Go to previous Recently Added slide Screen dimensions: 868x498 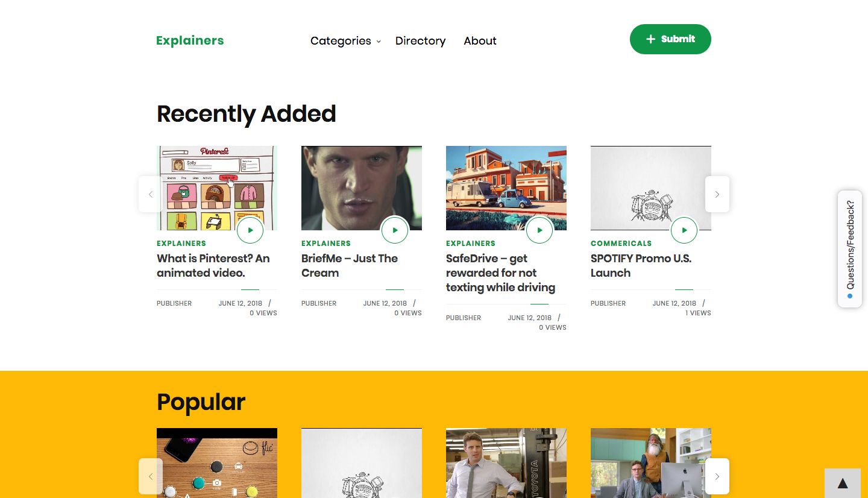pos(151,194)
